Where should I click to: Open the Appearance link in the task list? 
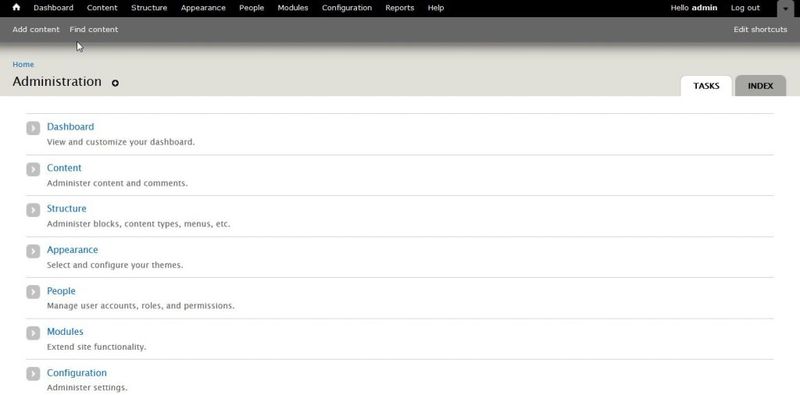click(72, 250)
